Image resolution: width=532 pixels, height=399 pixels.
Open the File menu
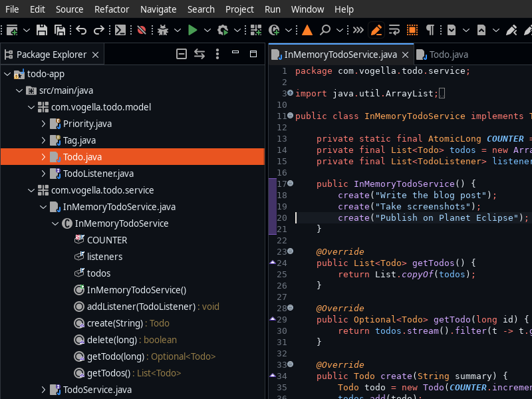click(x=12, y=9)
